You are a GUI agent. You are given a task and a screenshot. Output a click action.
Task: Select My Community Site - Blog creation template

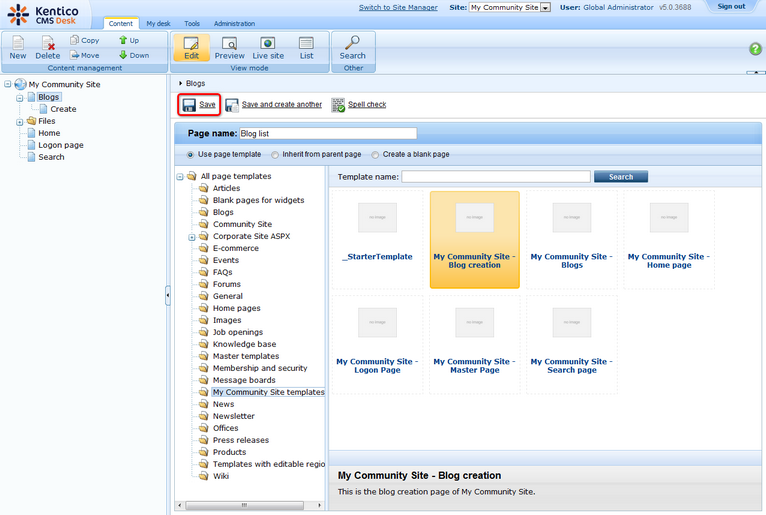(x=474, y=239)
